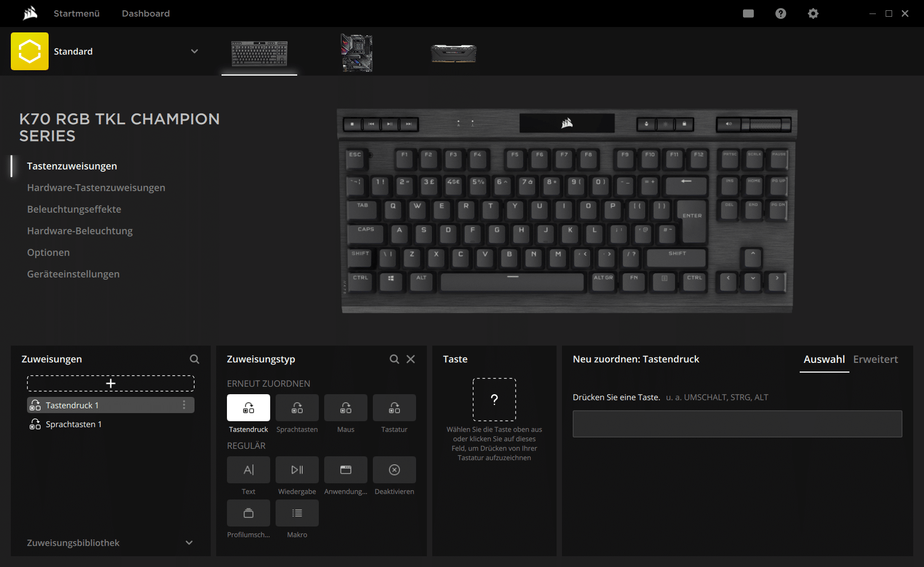Screen dimensions: 924x567
Task: Click search icon in Zuweisungen panel
Action: tap(195, 359)
